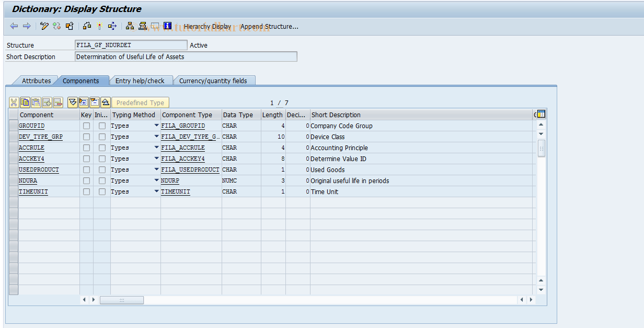
Task: Click inside the Structure name field
Action: pyautogui.click(x=131, y=45)
